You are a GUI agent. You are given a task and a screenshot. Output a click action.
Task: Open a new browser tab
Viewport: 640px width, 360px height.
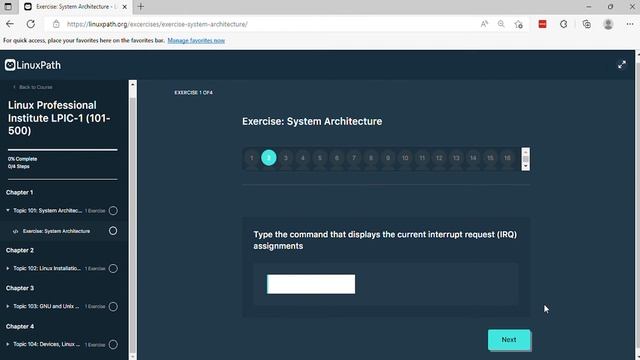pos(141,7)
